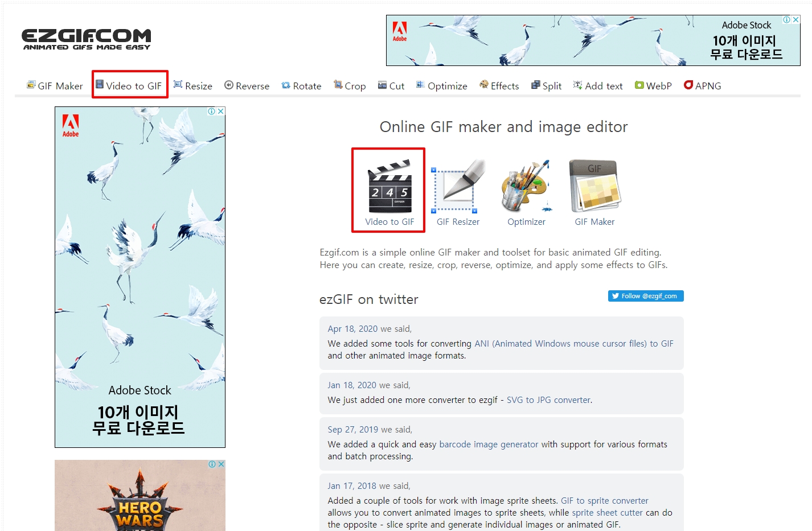
Task: Click the Resize menu icon
Action: click(178, 85)
